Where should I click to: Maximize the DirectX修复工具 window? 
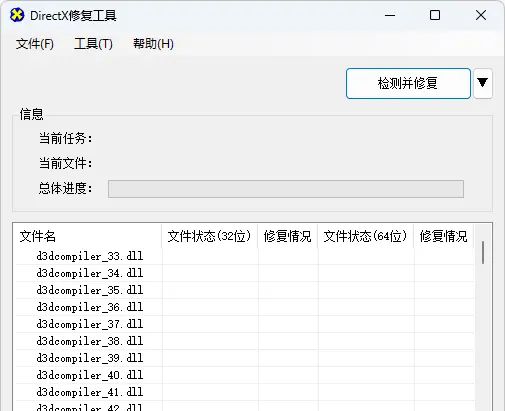(x=435, y=15)
